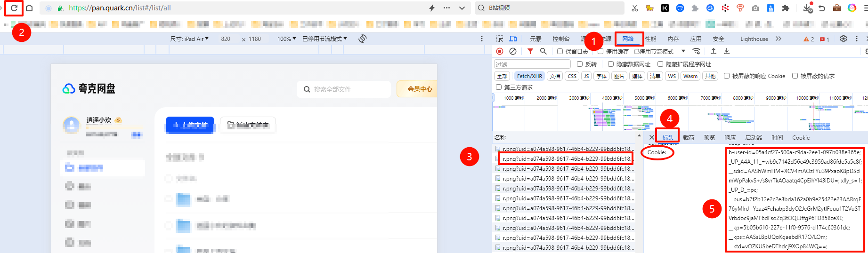Clear the network log
This screenshot has height=253, width=868.
tap(513, 51)
